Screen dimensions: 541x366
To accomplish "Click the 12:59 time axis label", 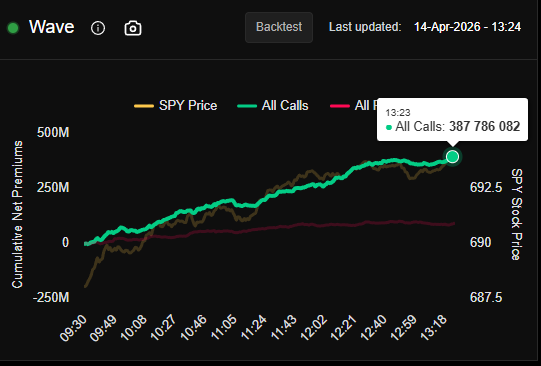I will click(x=403, y=328).
